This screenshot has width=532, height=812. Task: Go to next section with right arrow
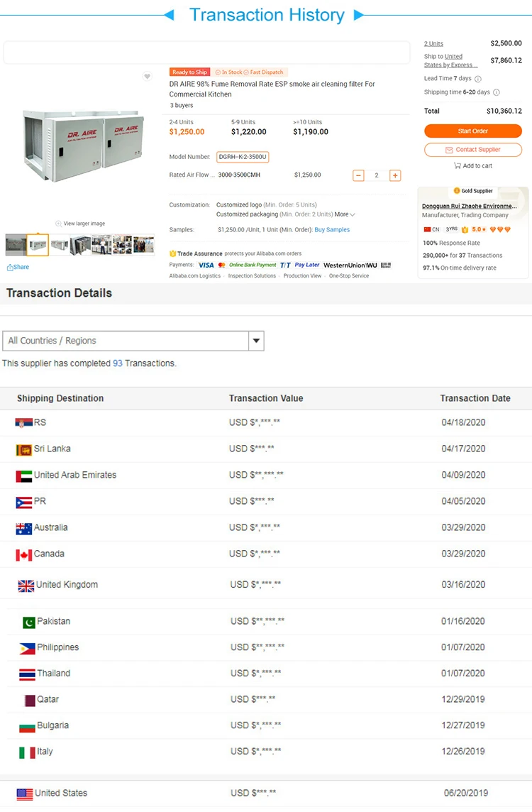click(358, 14)
